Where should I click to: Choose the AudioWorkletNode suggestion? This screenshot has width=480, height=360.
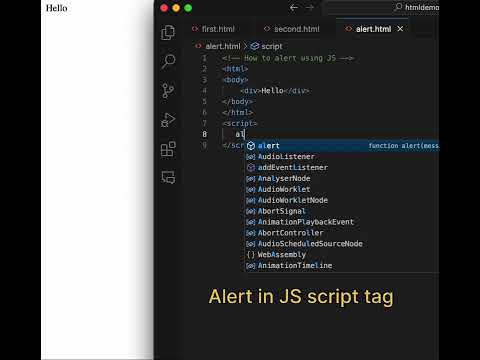coord(342,200)
